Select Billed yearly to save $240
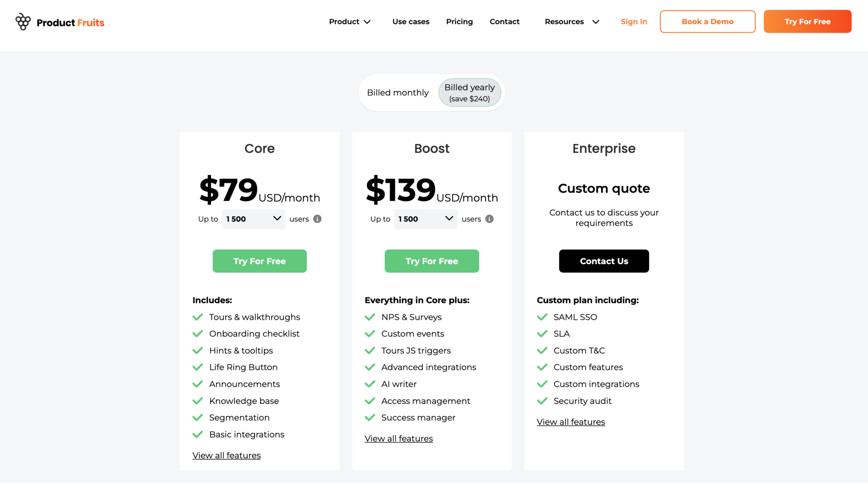 point(470,92)
